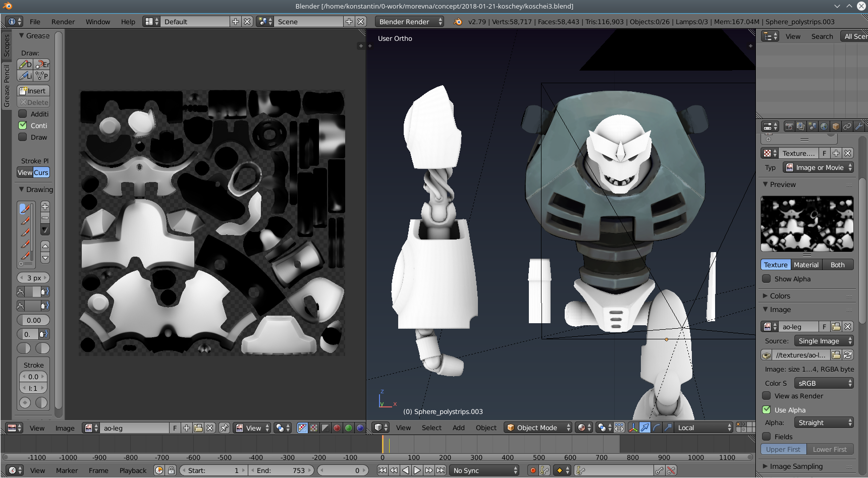Toggle 3D manipulator widget
868x478 pixels.
coord(633,427)
